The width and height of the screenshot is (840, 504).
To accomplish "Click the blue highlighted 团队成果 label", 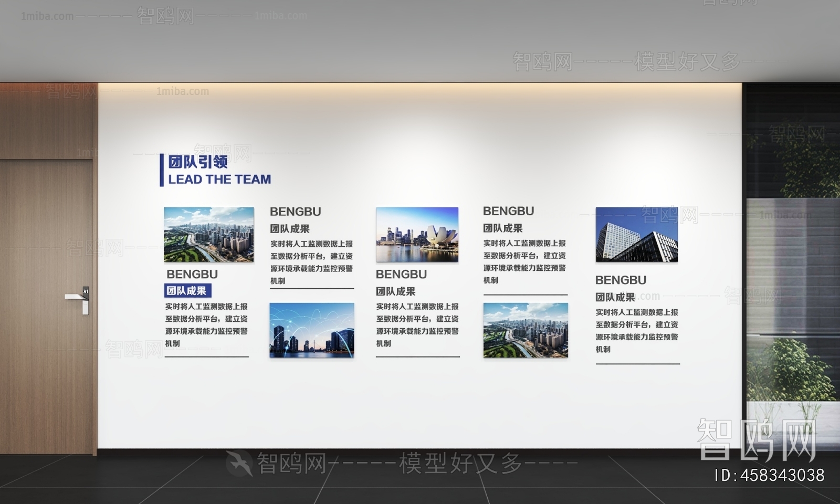I will (x=187, y=291).
